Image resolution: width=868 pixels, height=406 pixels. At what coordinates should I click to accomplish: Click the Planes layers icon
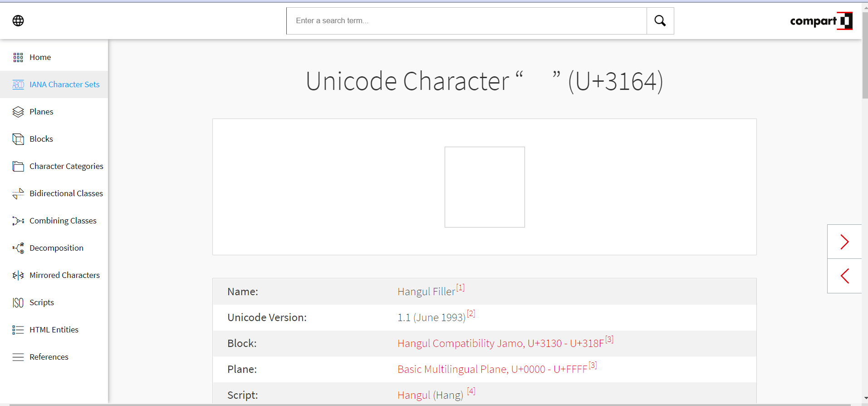[x=18, y=112]
